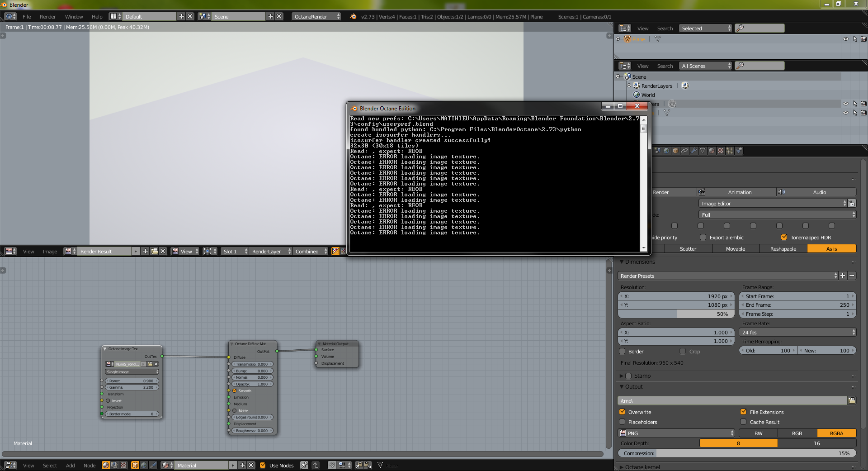Open the render engine OctaneRender dropdown

(x=316, y=17)
